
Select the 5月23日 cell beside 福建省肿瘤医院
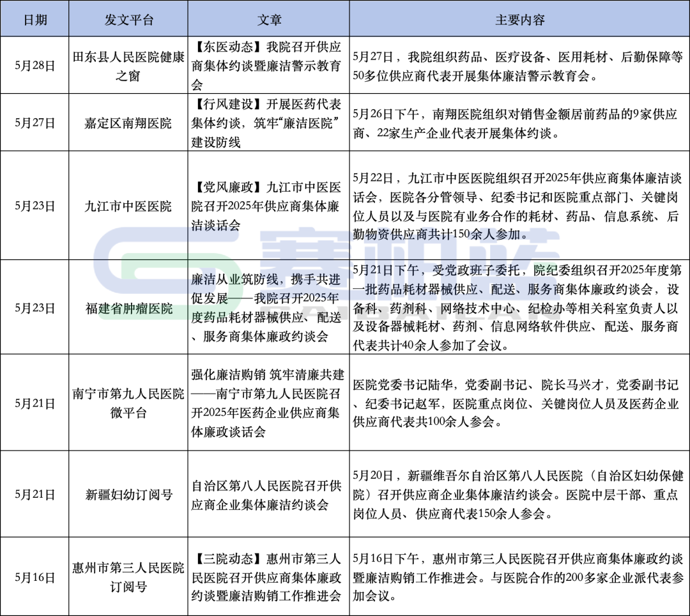click(x=35, y=306)
